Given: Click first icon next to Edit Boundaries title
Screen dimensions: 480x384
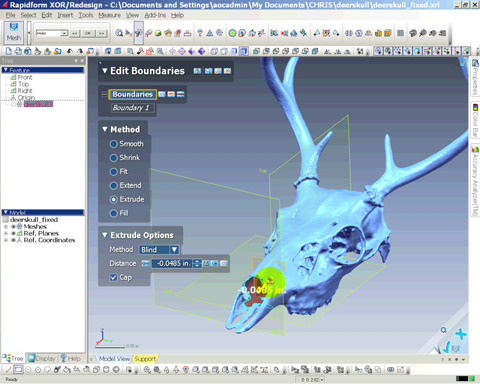Looking at the screenshot, I should pos(197,71).
